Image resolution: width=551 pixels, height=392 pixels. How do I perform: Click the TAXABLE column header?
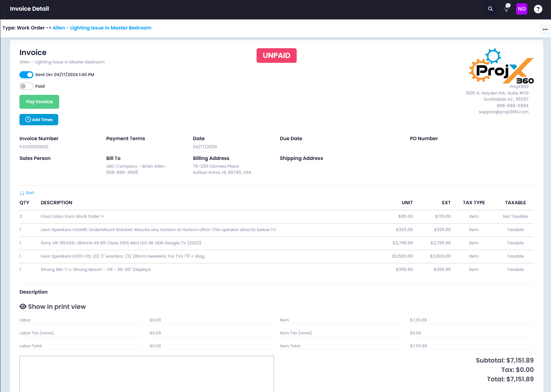tap(515, 203)
